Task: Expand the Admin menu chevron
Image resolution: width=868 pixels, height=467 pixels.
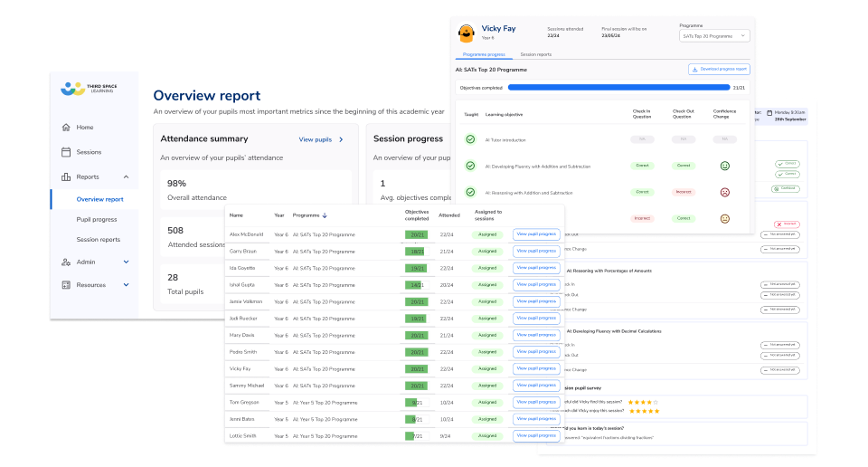Action: [126, 262]
